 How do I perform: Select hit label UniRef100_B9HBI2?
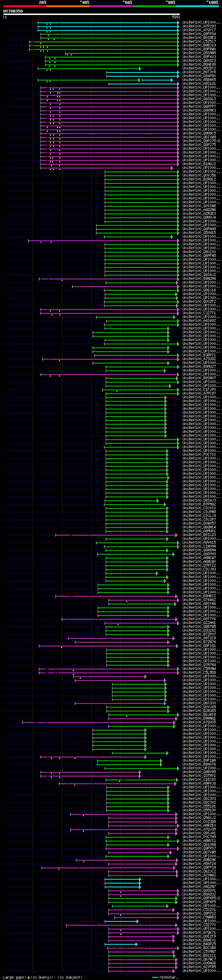click(199, 596)
